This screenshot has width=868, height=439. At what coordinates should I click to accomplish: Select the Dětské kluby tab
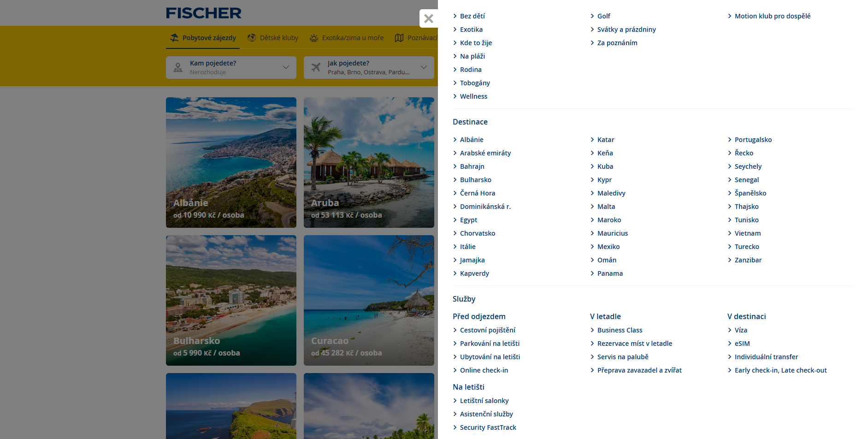coord(273,38)
